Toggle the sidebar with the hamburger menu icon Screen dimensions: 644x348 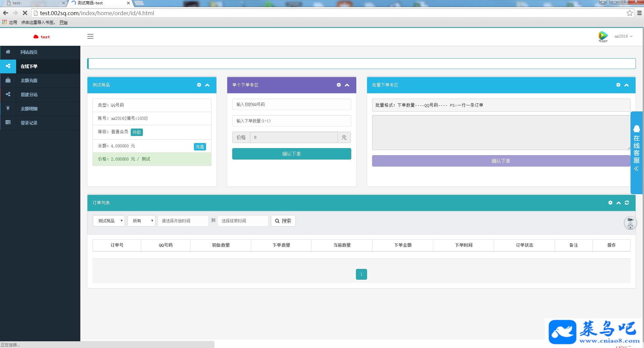pyautogui.click(x=90, y=36)
